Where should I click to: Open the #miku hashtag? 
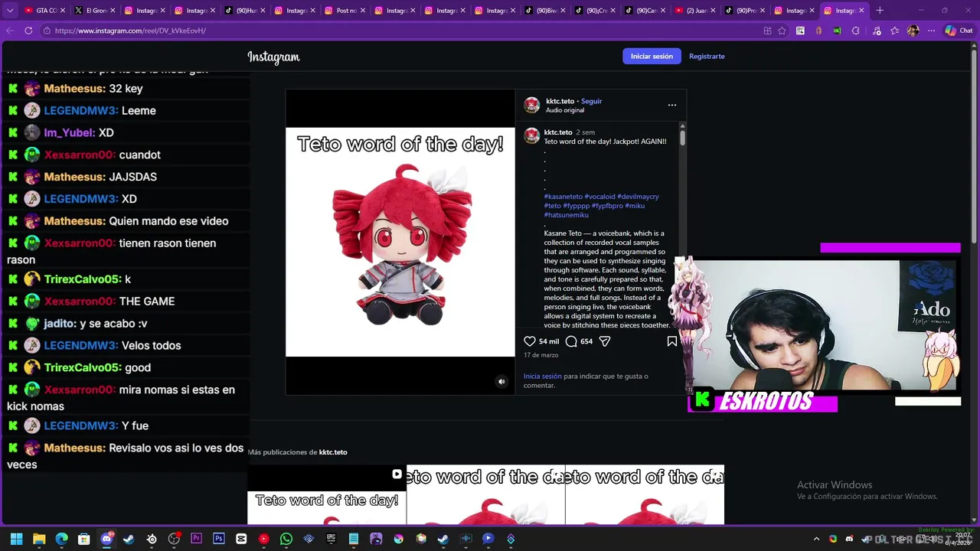[635, 206]
